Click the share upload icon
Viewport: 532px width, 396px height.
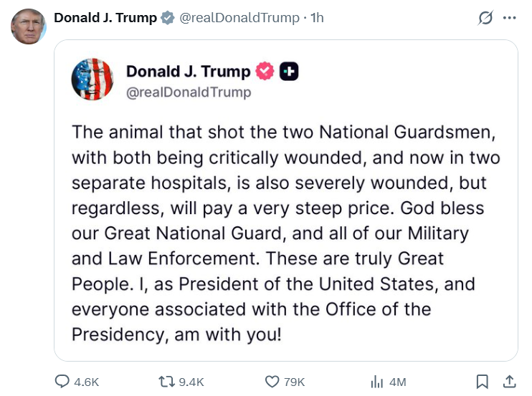(509, 382)
